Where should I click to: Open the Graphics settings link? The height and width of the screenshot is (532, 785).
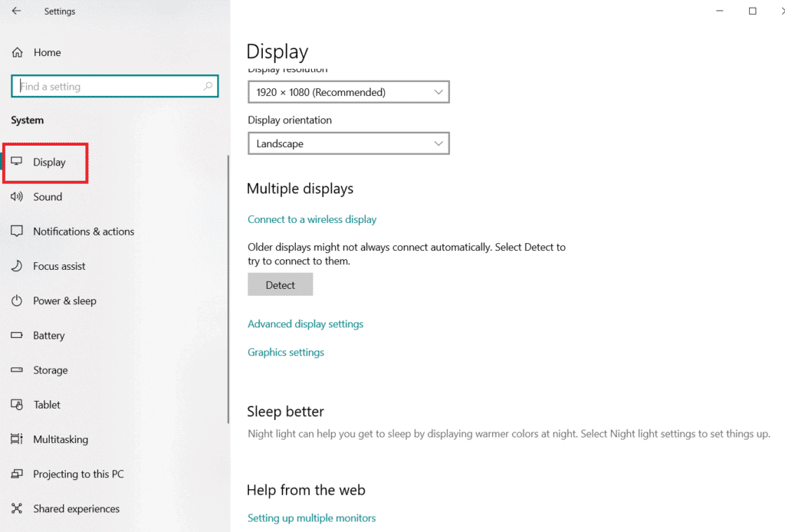[x=286, y=353]
